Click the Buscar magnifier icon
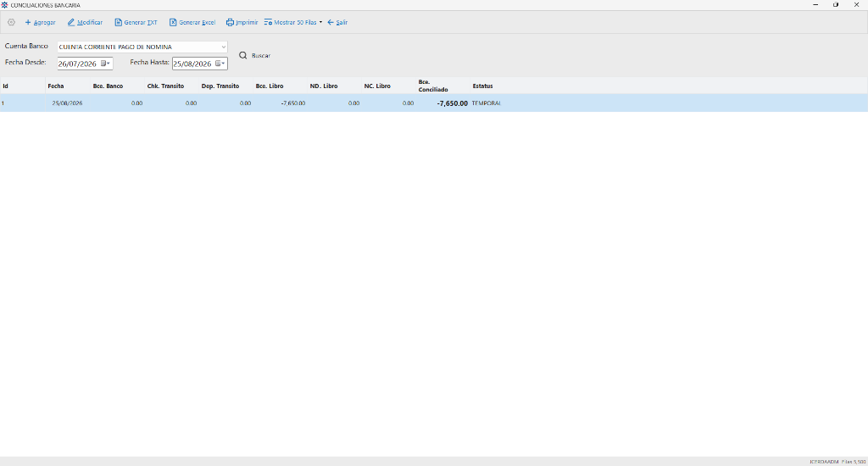 coord(242,55)
